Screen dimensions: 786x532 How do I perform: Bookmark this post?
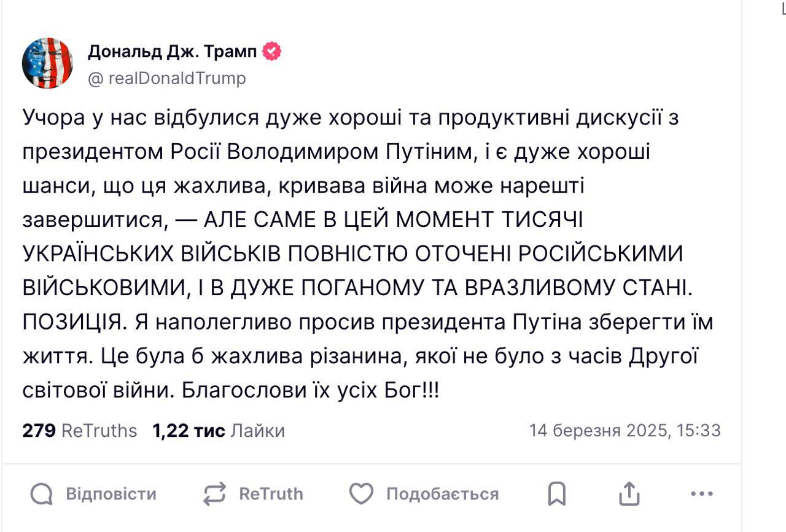tap(556, 494)
